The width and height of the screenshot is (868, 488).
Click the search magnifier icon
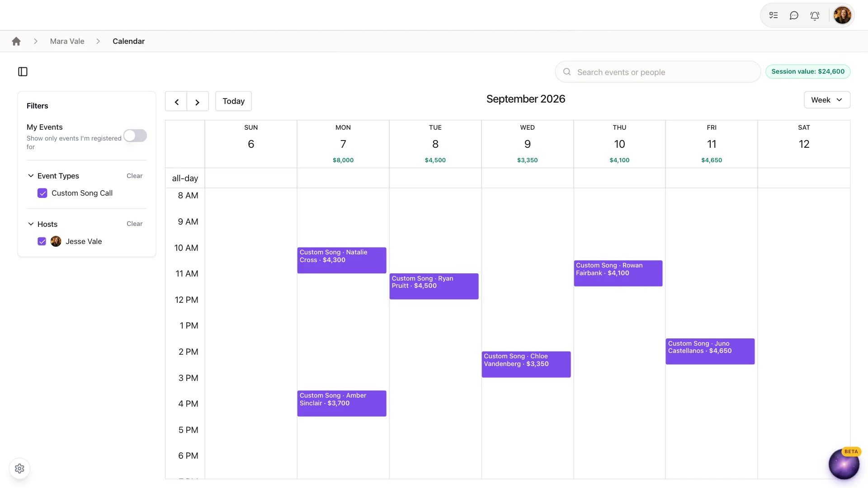click(567, 72)
